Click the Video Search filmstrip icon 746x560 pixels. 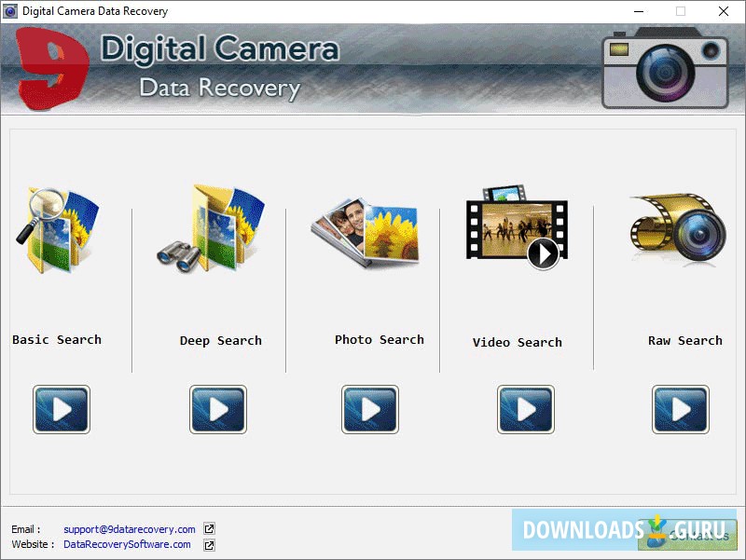pyautogui.click(x=518, y=227)
